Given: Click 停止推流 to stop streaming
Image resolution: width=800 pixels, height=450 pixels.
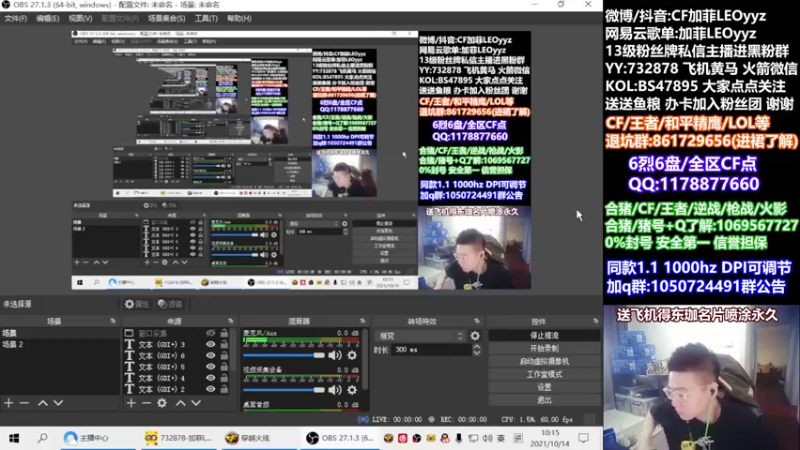Looking at the screenshot, I should 544,336.
